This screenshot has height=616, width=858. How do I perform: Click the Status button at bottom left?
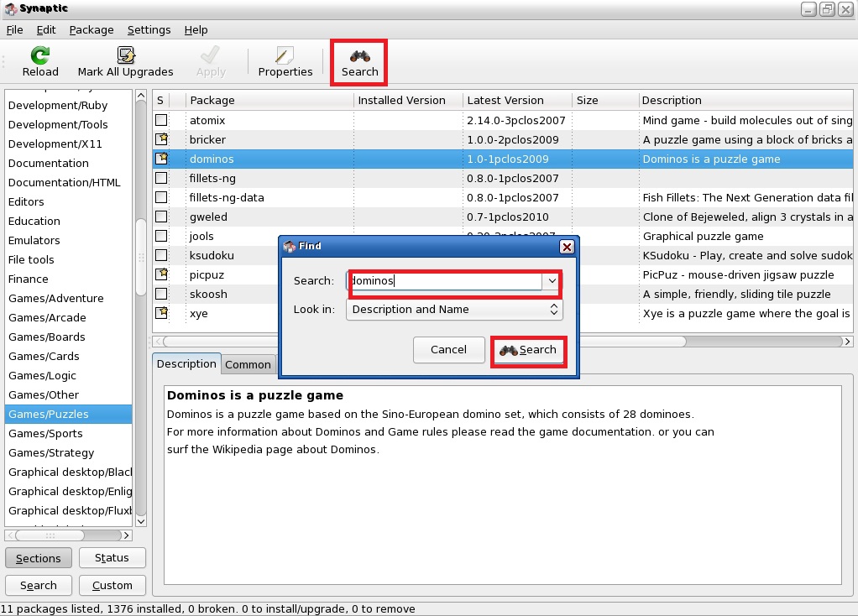coord(112,557)
